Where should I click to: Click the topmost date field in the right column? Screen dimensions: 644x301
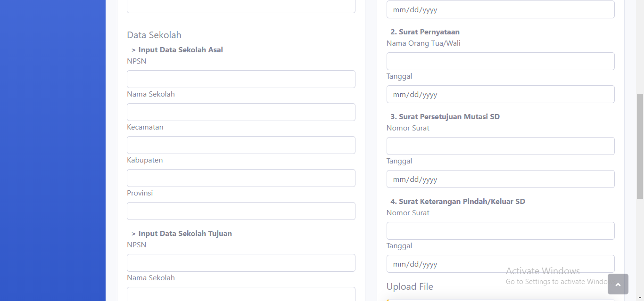coord(500,9)
